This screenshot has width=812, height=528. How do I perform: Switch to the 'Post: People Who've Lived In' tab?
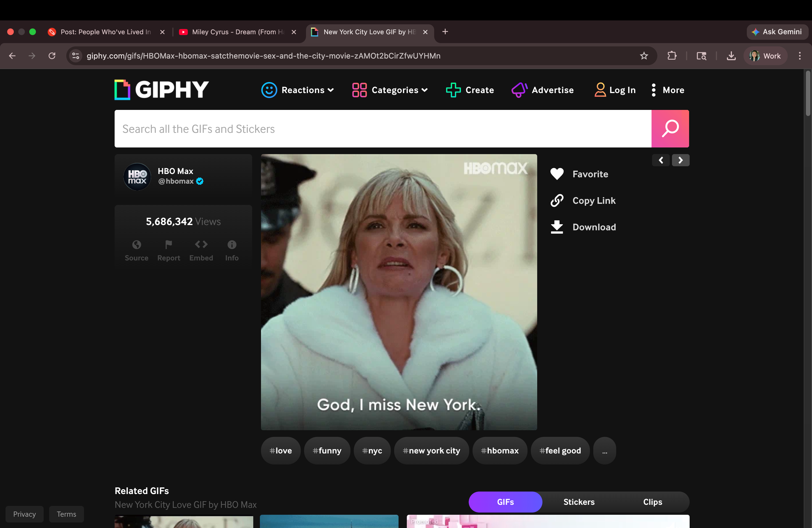(x=106, y=32)
